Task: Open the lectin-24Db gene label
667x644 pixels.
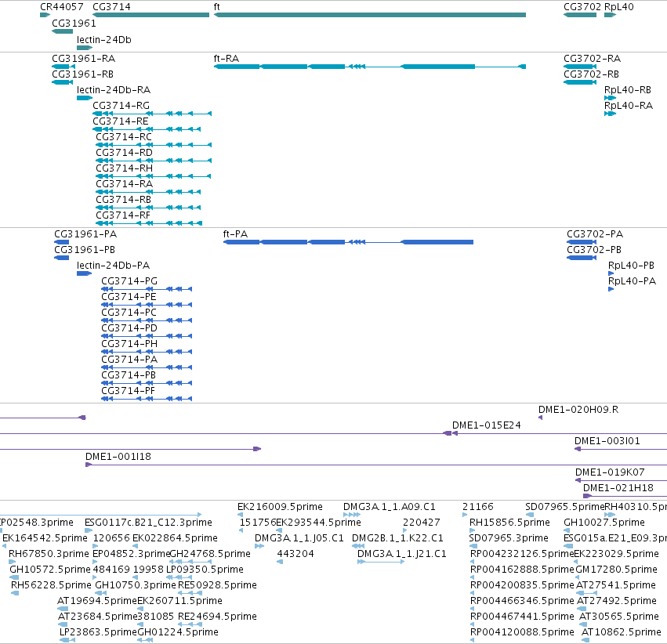Action: [x=104, y=40]
